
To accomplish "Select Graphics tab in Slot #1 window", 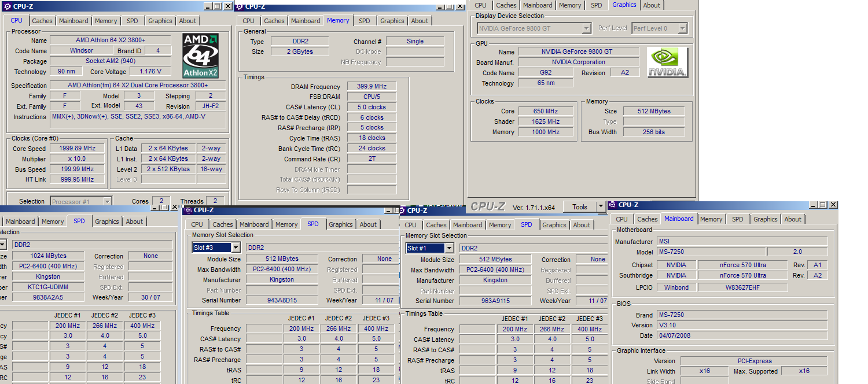I will [554, 225].
